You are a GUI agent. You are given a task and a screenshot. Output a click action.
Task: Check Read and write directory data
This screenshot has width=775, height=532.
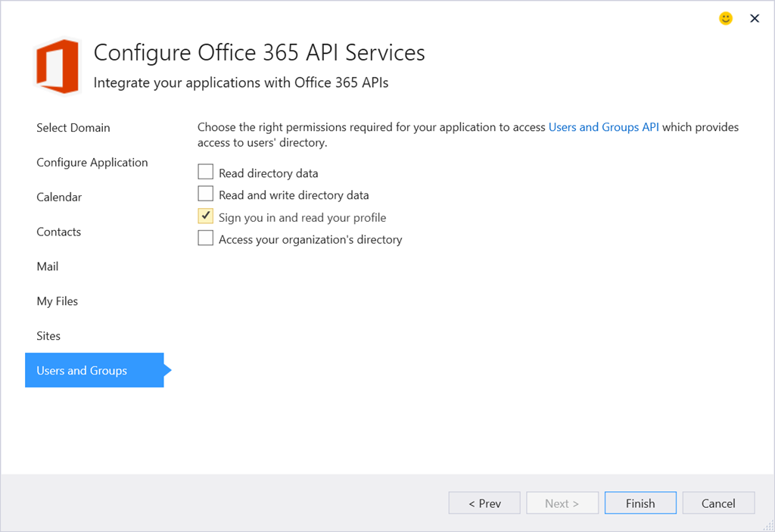pos(206,194)
